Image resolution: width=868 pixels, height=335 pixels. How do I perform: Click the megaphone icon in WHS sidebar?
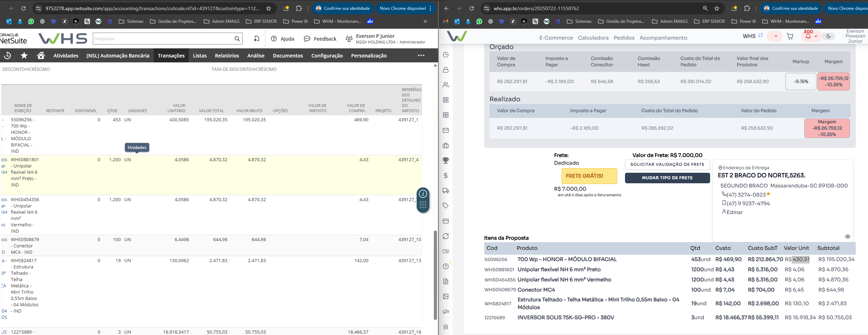[446, 312]
